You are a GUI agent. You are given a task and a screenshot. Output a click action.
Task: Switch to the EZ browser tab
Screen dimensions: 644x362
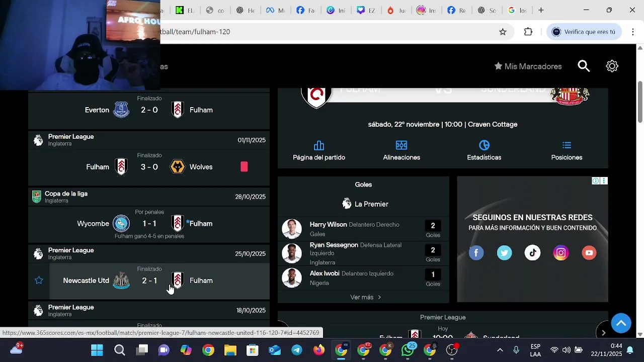365,10
